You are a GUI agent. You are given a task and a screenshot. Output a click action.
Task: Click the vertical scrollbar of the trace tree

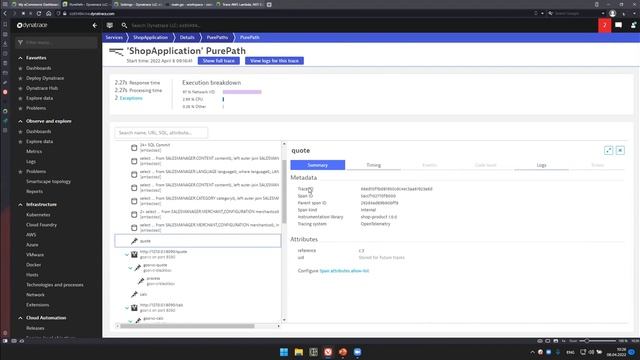(x=284, y=192)
